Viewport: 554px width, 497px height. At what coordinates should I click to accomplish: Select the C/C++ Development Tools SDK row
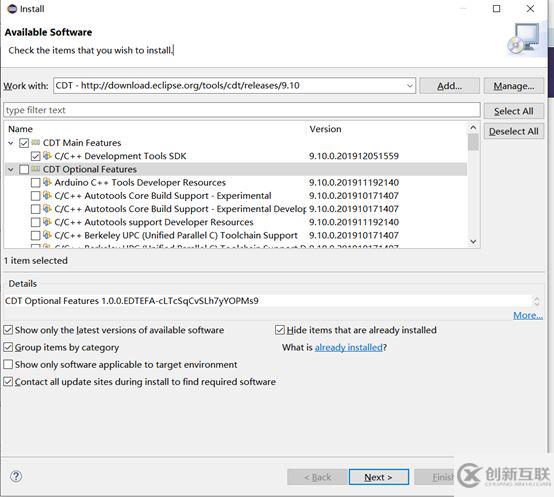[236, 156]
